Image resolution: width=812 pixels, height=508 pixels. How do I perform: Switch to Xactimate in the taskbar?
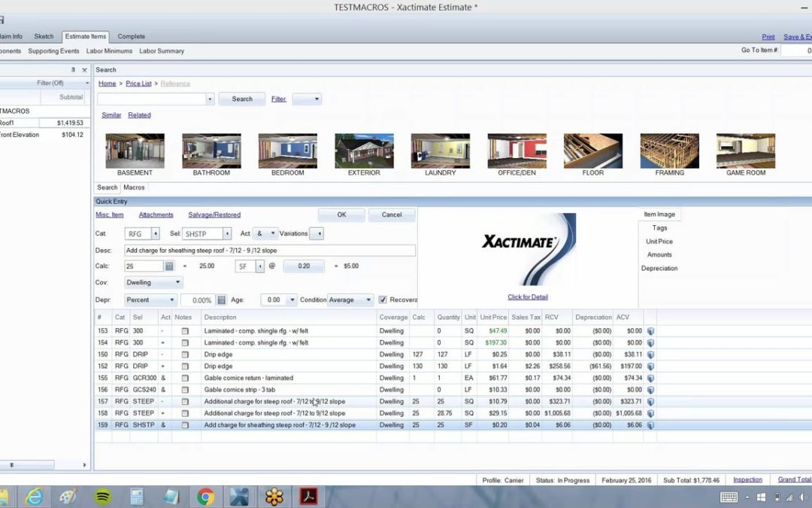pyautogui.click(x=239, y=497)
